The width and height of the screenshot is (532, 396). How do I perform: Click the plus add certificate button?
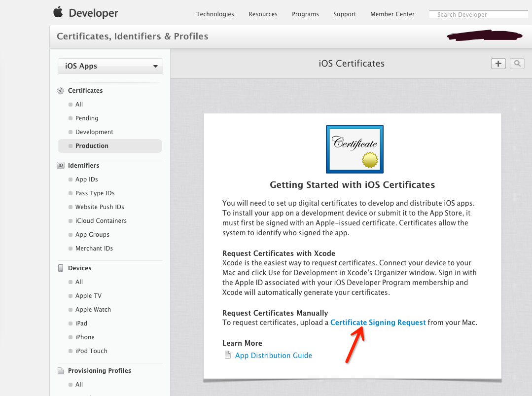498,64
